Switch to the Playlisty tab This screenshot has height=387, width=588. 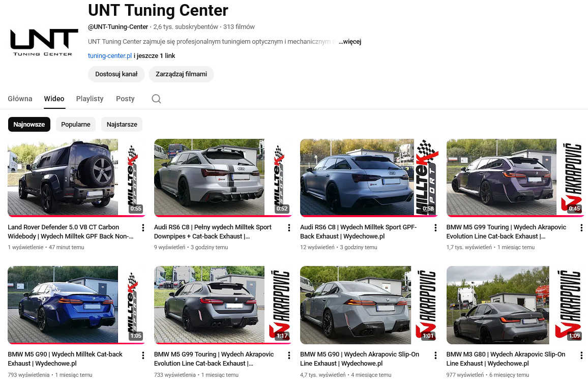tap(90, 99)
